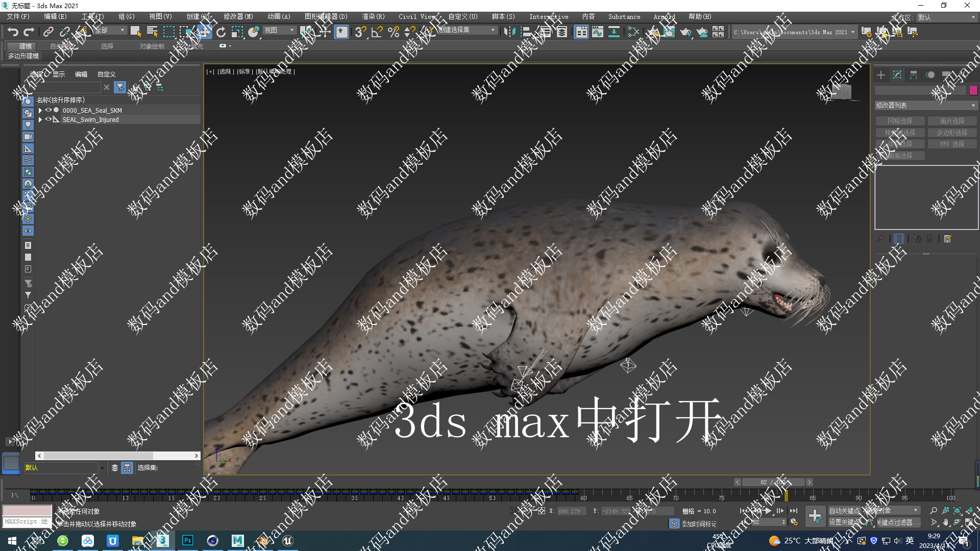Open the Hierarchy panel tab icon
Image resolution: width=980 pixels, height=551 pixels.
point(914,75)
